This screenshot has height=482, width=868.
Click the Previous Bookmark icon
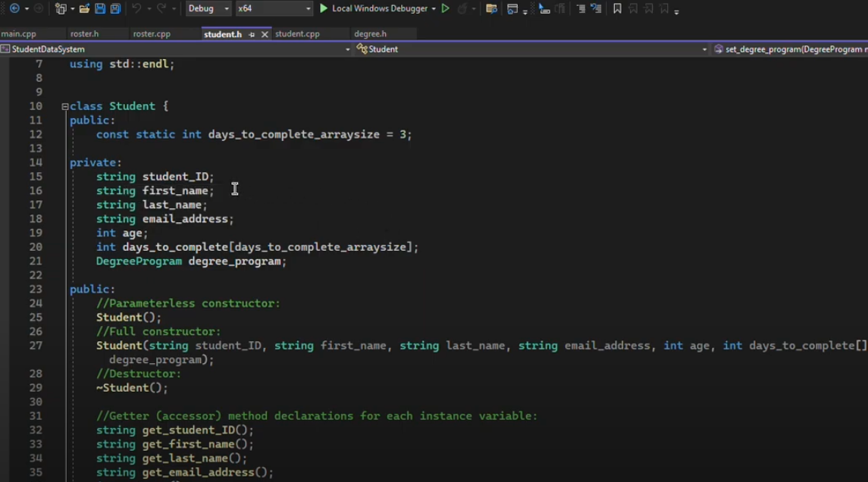point(633,8)
